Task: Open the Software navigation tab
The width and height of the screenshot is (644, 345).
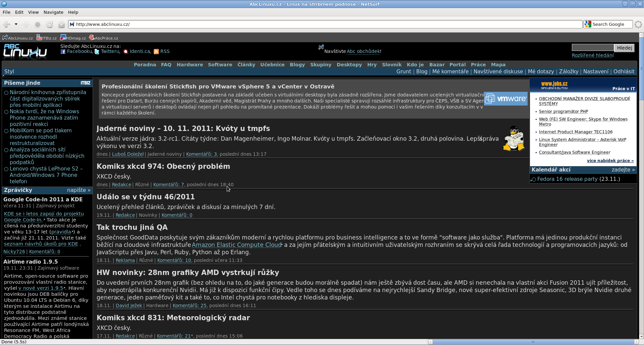Action: [220, 65]
